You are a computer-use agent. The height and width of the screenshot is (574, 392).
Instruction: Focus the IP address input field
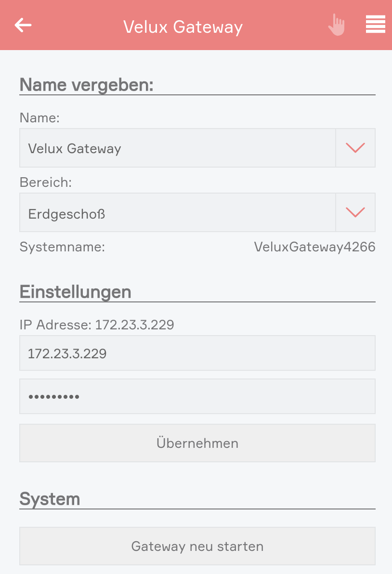pos(197,353)
